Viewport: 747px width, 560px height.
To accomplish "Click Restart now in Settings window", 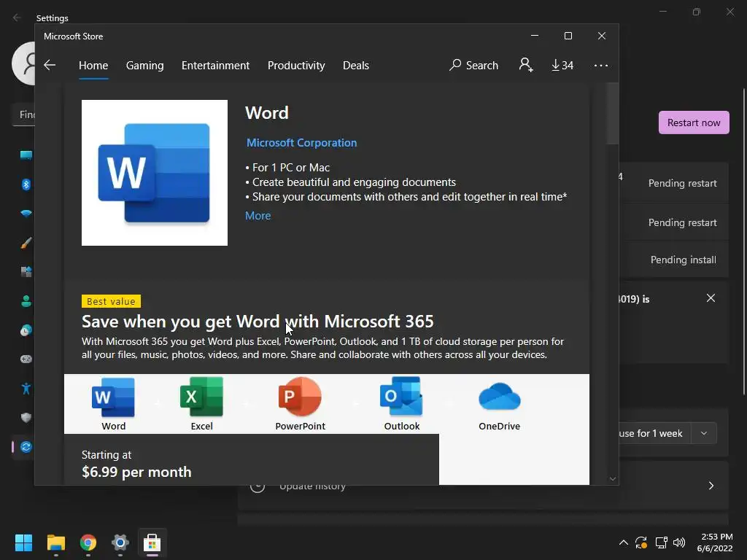I will click(694, 122).
